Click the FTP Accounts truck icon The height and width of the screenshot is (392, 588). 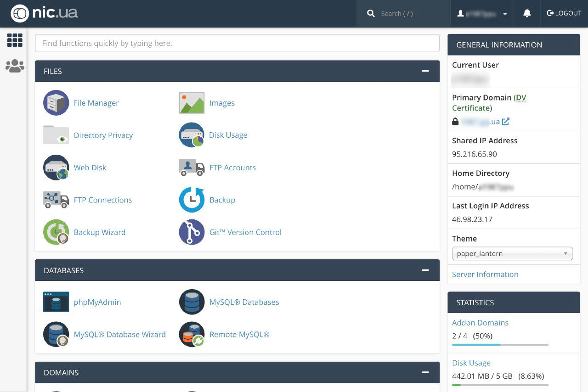click(x=192, y=168)
